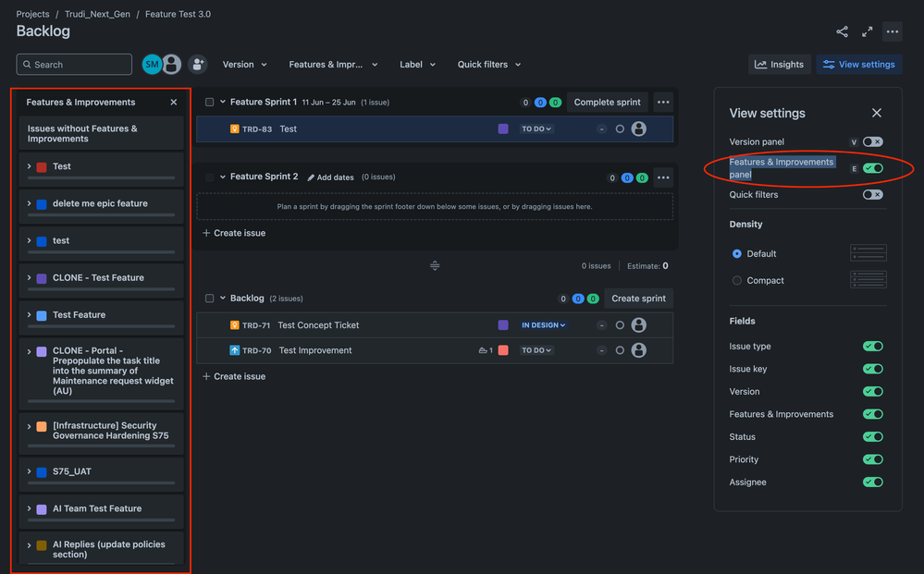
Task: Click the unassigned user avatar filter
Action: click(171, 64)
